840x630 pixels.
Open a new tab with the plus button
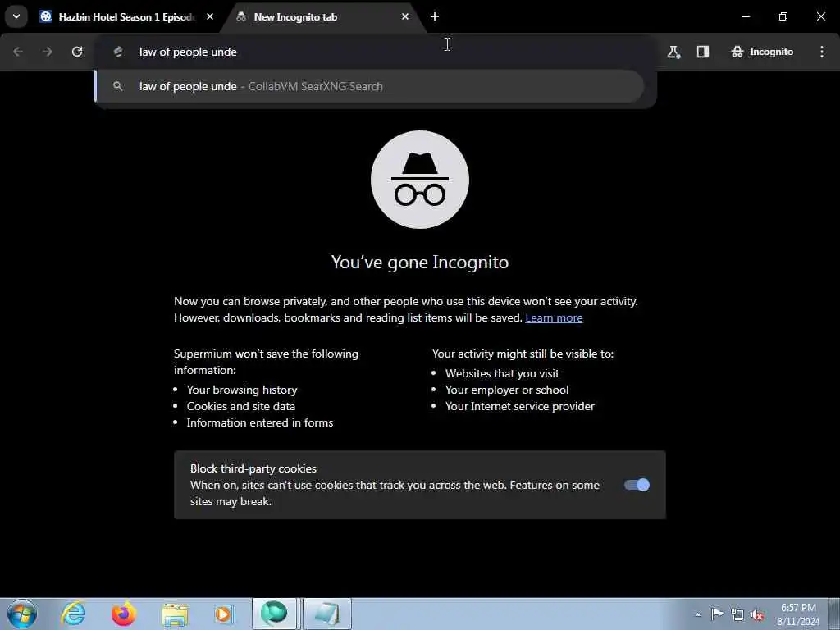tap(435, 16)
